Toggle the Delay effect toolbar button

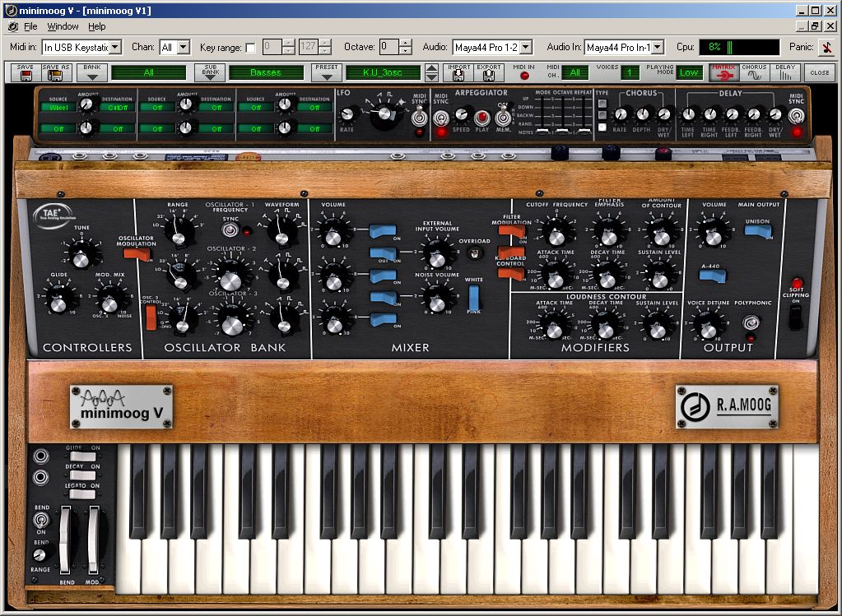[x=785, y=72]
